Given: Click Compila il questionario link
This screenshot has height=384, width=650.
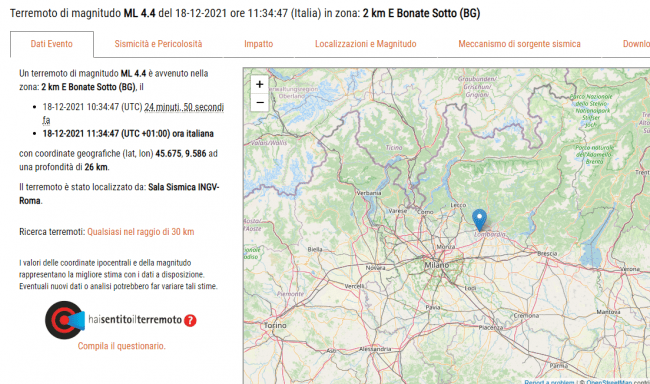Looking at the screenshot, I should click(x=121, y=346).
